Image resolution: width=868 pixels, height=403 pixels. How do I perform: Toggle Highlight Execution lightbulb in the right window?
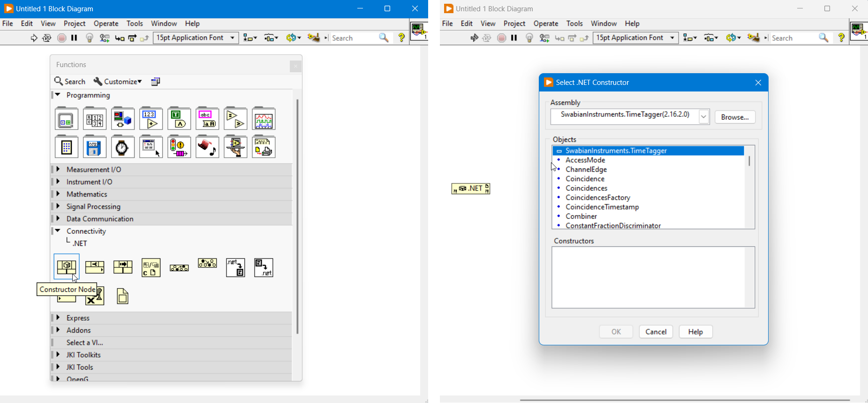tap(529, 38)
